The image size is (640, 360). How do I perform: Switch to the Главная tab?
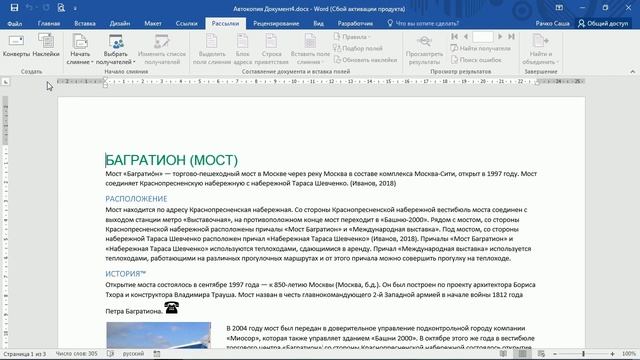49,24
